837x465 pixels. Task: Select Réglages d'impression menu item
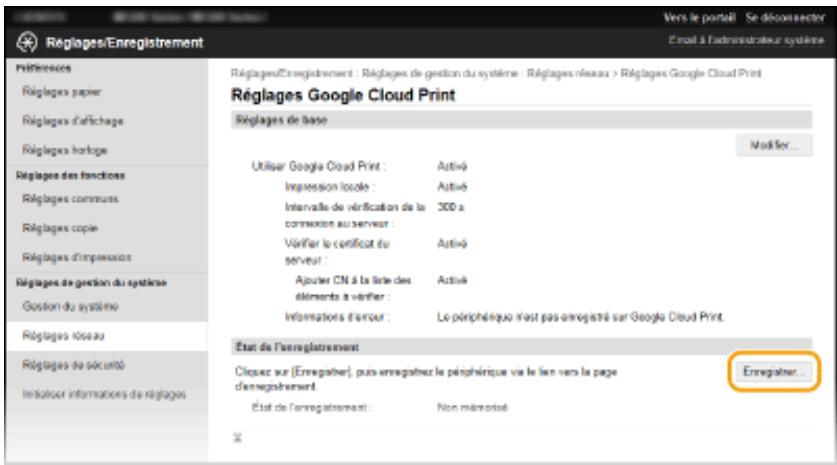[x=76, y=257]
